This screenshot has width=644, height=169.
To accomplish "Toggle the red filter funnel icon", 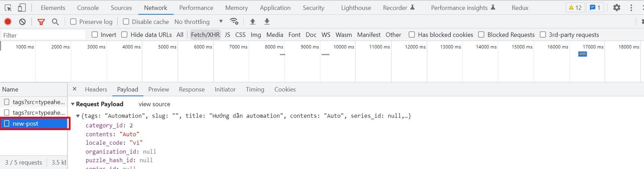I will coord(41,22).
